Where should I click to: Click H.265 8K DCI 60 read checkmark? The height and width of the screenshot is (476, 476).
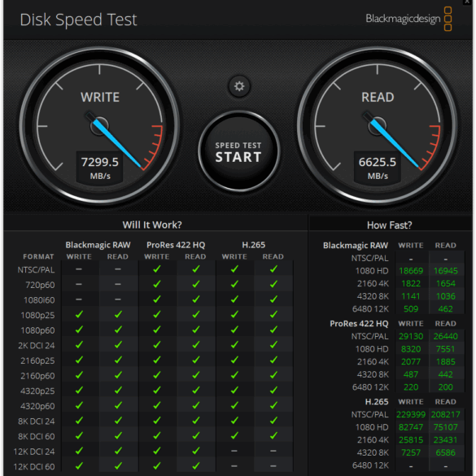(273, 435)
